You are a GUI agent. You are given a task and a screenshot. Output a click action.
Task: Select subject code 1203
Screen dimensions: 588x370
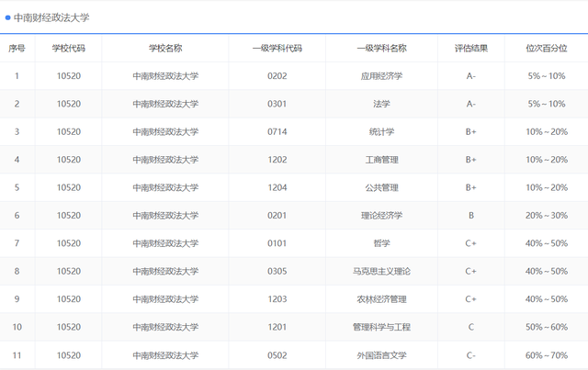(277, 299)
